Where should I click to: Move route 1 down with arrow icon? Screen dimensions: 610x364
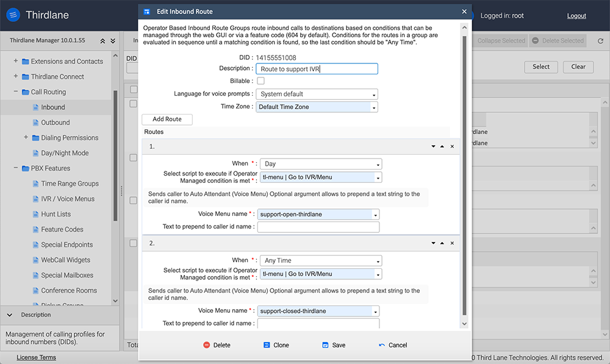pyautogui.click(x=432, y=147)
